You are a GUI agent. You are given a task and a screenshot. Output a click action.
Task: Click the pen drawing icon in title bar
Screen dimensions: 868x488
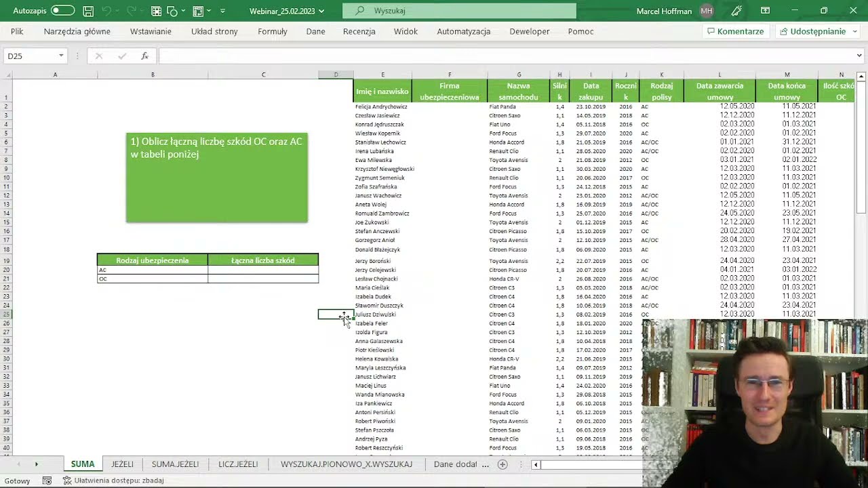pos(736,11)
